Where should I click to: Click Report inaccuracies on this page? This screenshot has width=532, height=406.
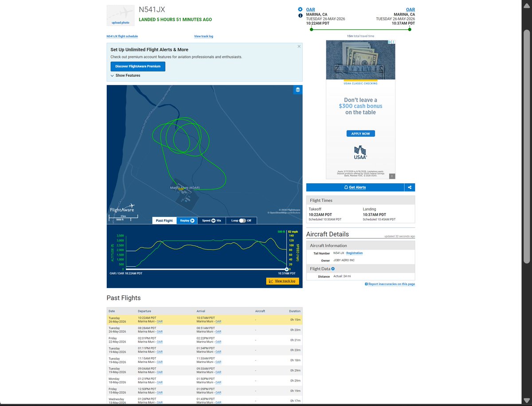[x=390, y=284]
